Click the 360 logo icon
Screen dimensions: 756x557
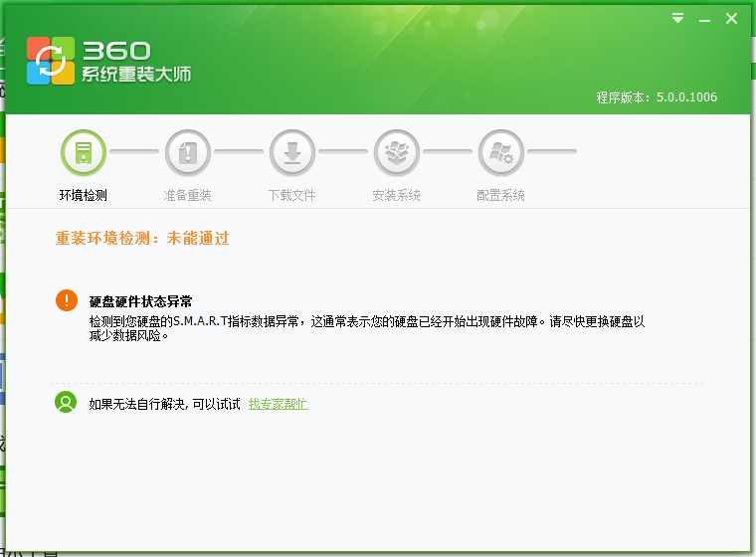coord(51,61)
